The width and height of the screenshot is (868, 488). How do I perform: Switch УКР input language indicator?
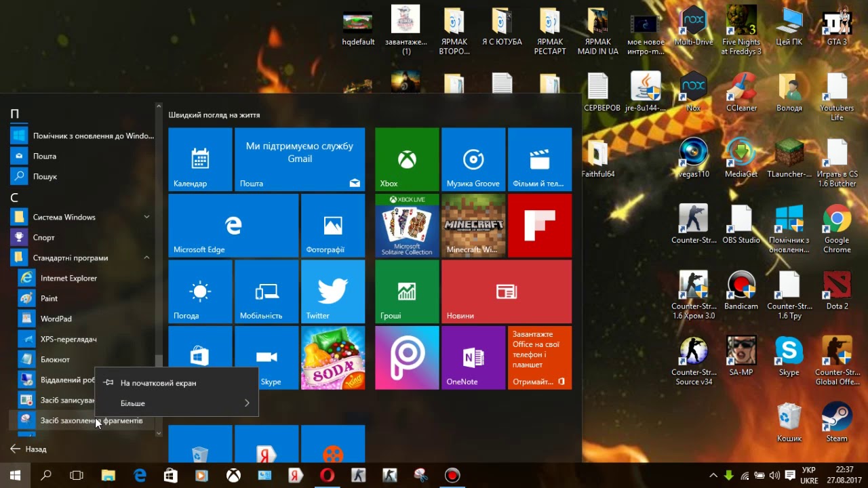809,476
